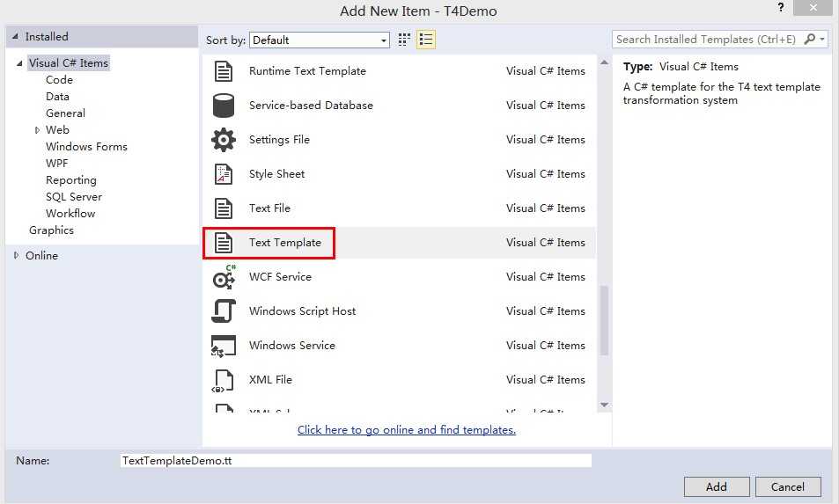
Task: Click the Text File document icon
Action: tap(223, 208)
